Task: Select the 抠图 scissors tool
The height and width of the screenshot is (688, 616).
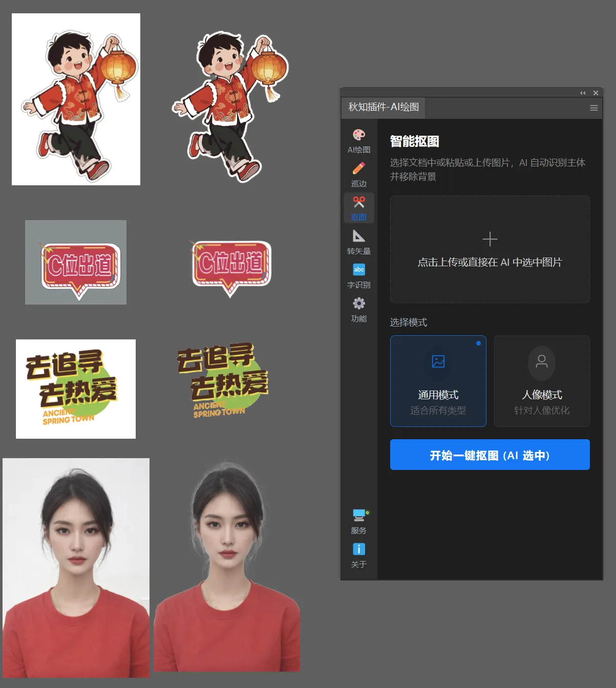Action: [358, 208]
